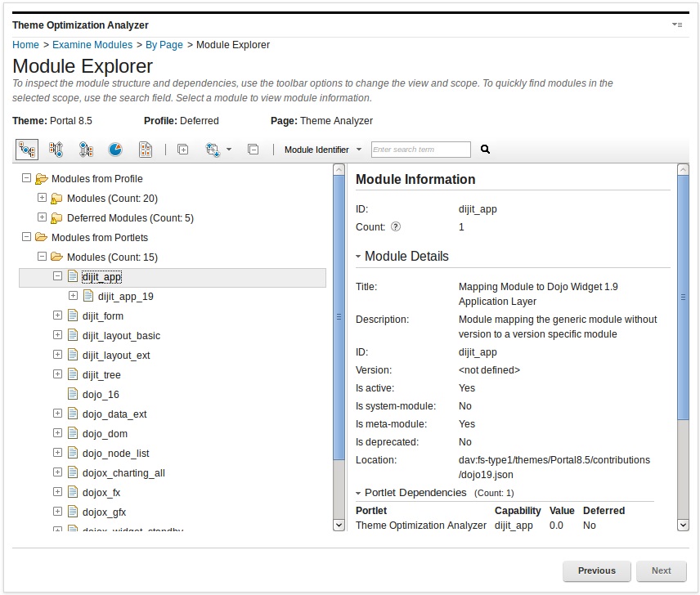This screenshot has width=700, height=595.
Task: Click the collapse all nodes toolbar icon
Action: coord(254,150)
